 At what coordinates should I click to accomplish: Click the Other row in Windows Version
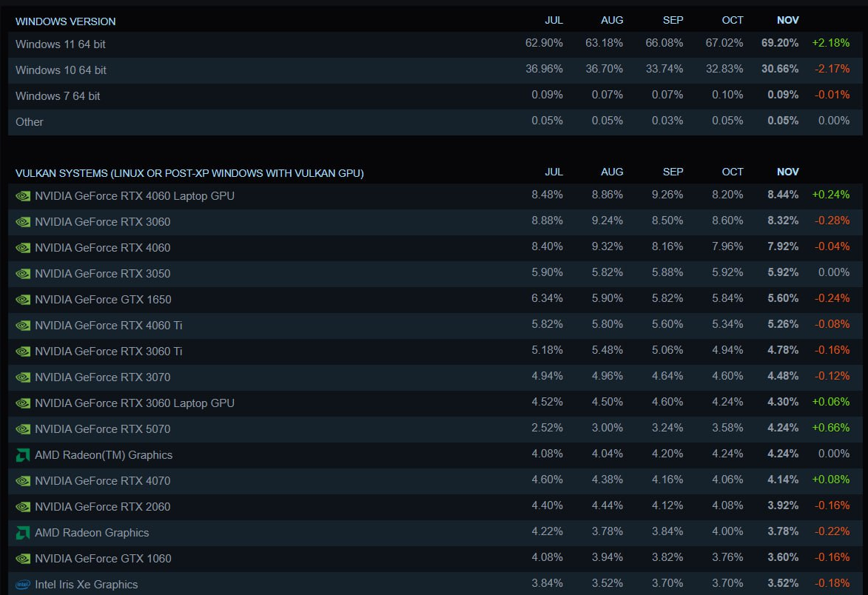pos(30,122)
